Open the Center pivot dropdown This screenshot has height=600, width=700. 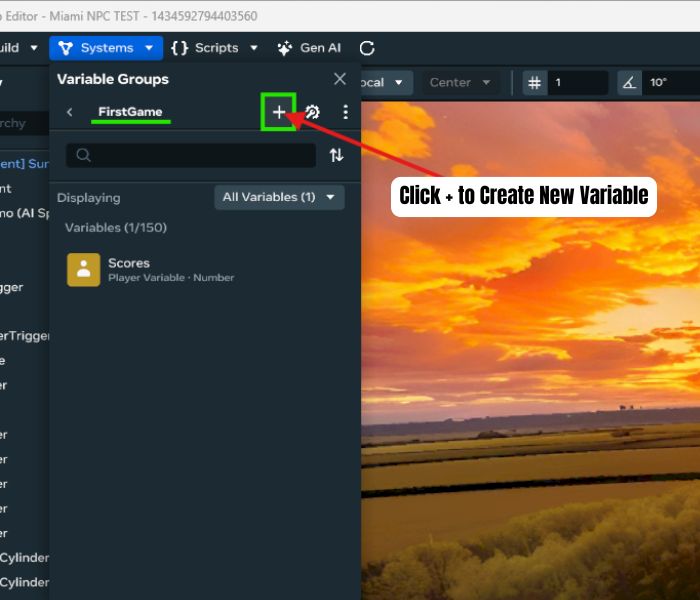coord(459,83)
